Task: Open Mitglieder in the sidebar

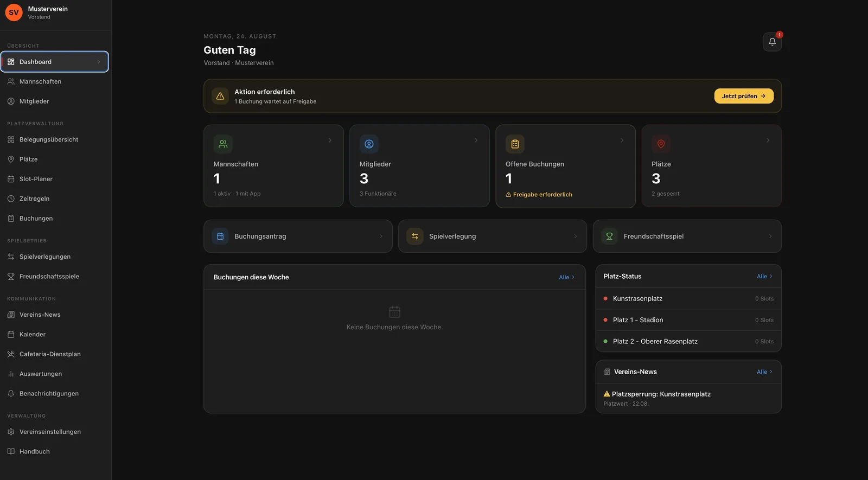Action: tap(54, 101)
